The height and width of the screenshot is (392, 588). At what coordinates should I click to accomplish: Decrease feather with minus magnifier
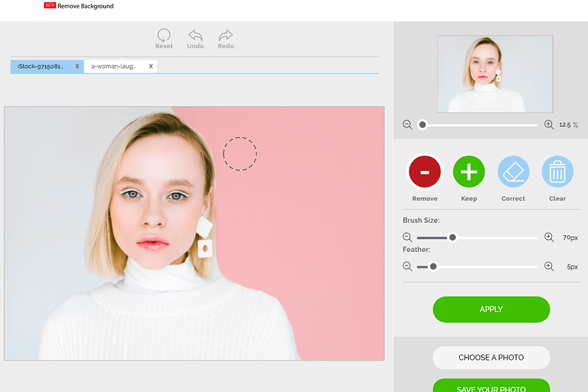[407, 266]
